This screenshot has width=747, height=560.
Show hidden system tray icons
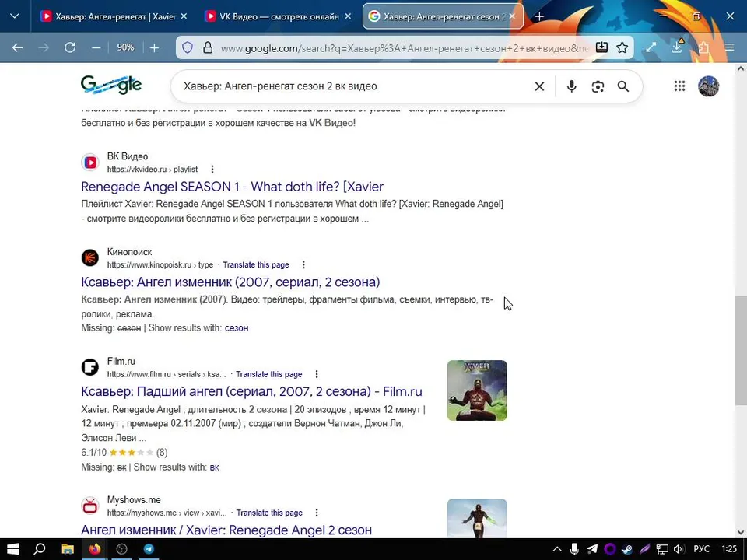(557, 549)
